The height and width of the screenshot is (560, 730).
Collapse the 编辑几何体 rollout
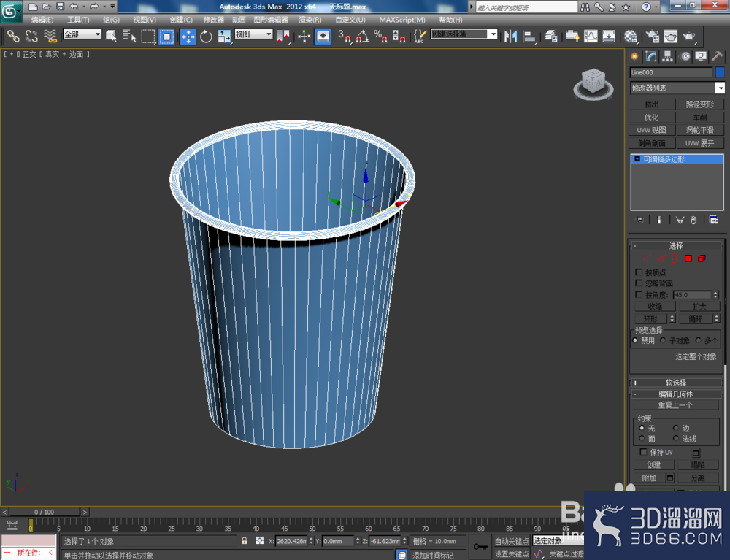[x=675, y=394]
